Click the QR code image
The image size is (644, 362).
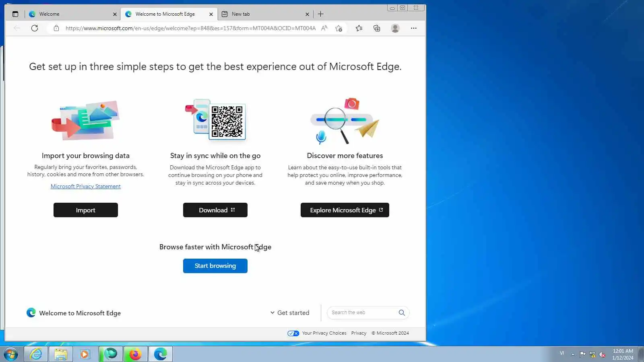227,121
